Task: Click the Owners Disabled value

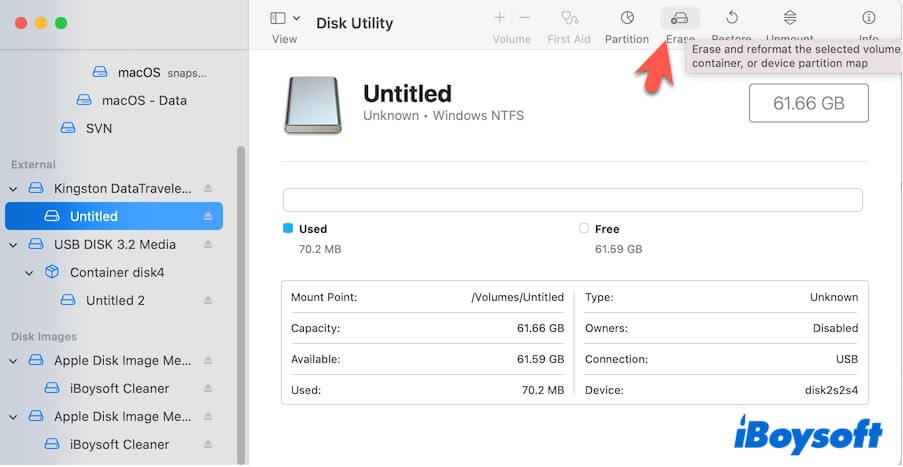Action: 836,328
